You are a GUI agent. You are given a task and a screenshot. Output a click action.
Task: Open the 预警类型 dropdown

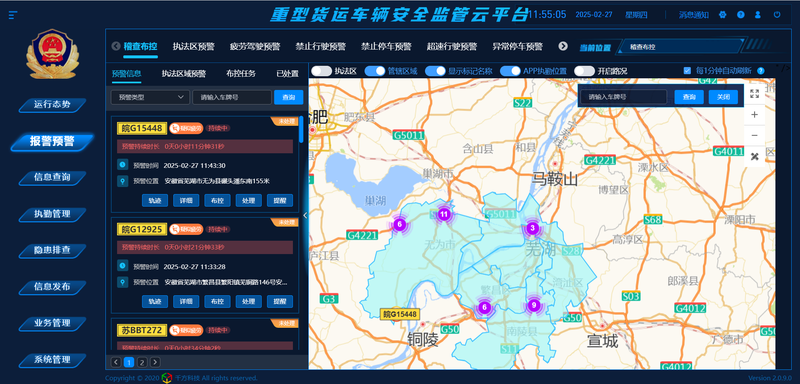[x=150, y=97]
